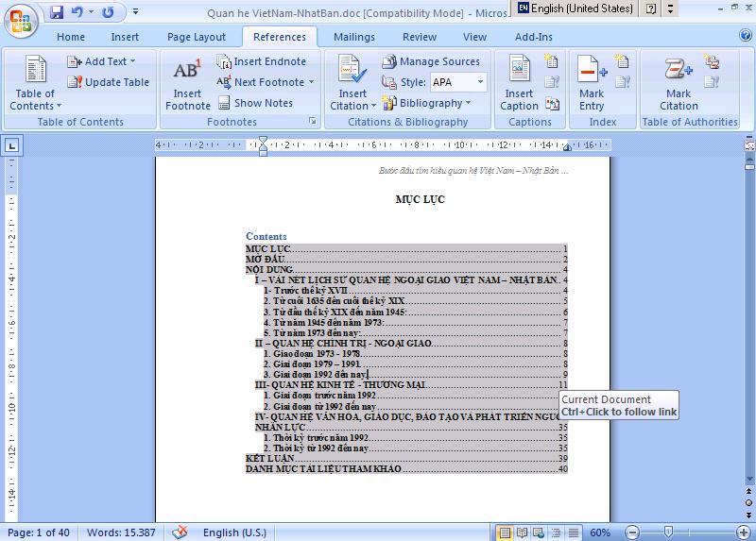
Task: Switch to the Mailings tab
Action: click(x=353, y=37)
